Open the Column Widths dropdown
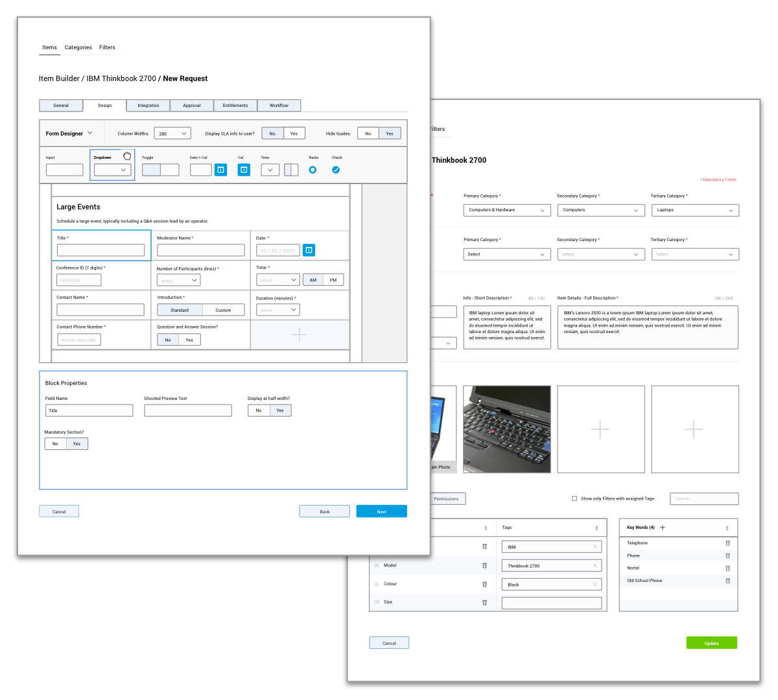Image resolution: width=778 pixels, height=700 pixels. (172, 134)
